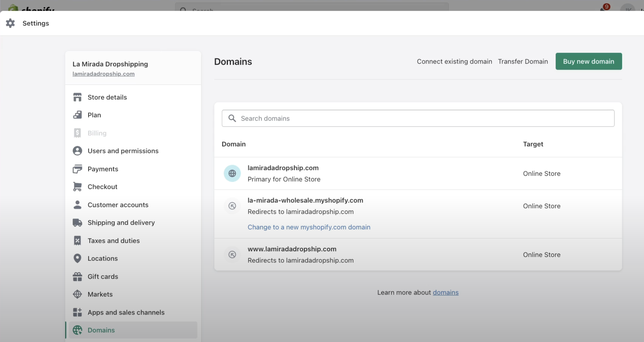The image size is (644, 342).
Task: Open Billing via its dollar icon
Action: (x=77, y=133)
